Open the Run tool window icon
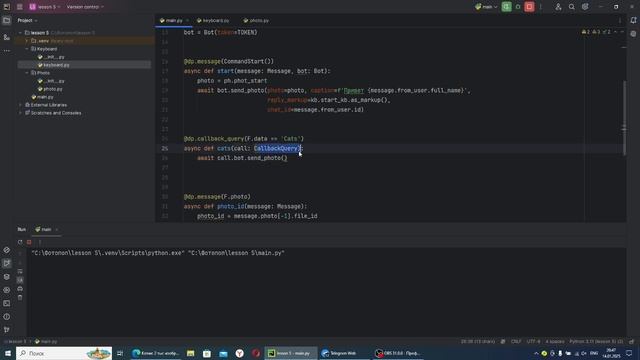 [7, 263]
